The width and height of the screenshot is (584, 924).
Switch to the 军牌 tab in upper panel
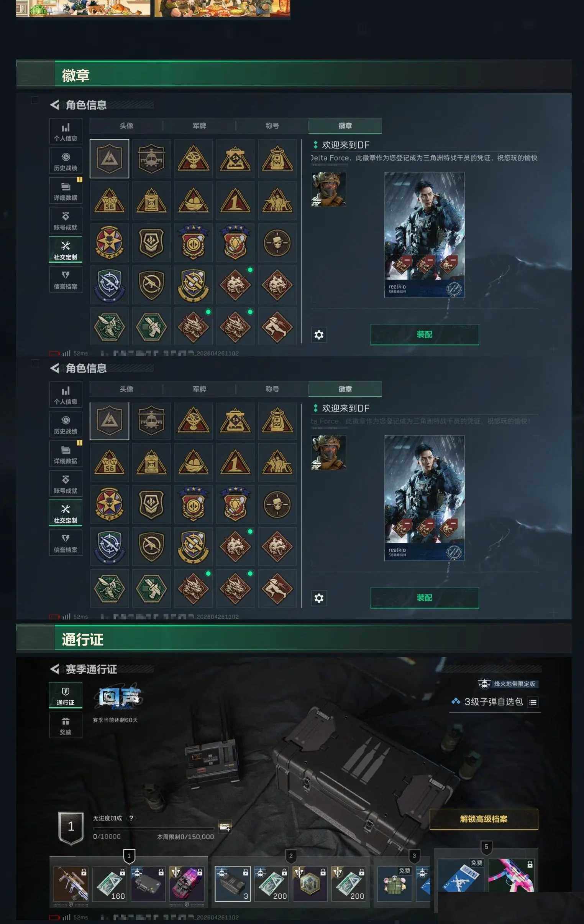pos(199,126)
